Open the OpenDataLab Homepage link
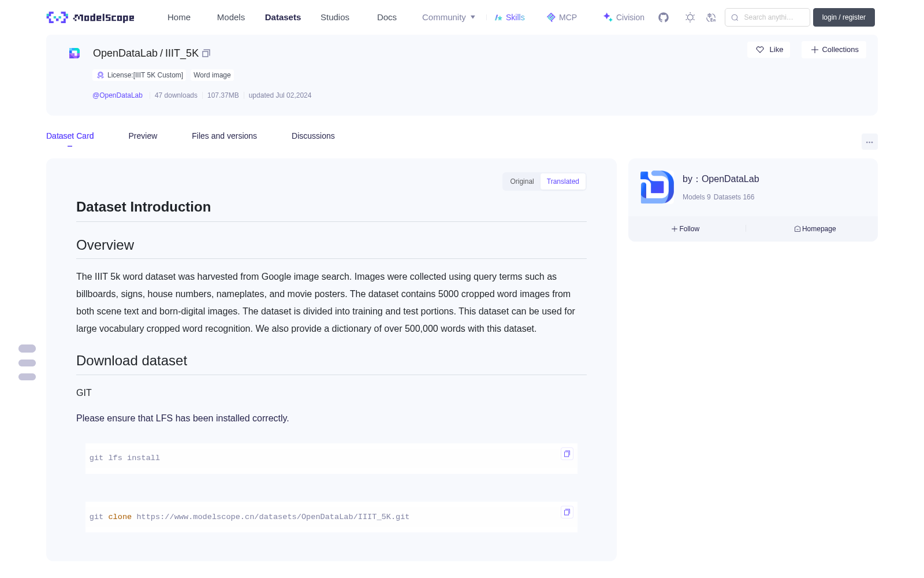This screenshot has width=924, height=578. point(815,229)
